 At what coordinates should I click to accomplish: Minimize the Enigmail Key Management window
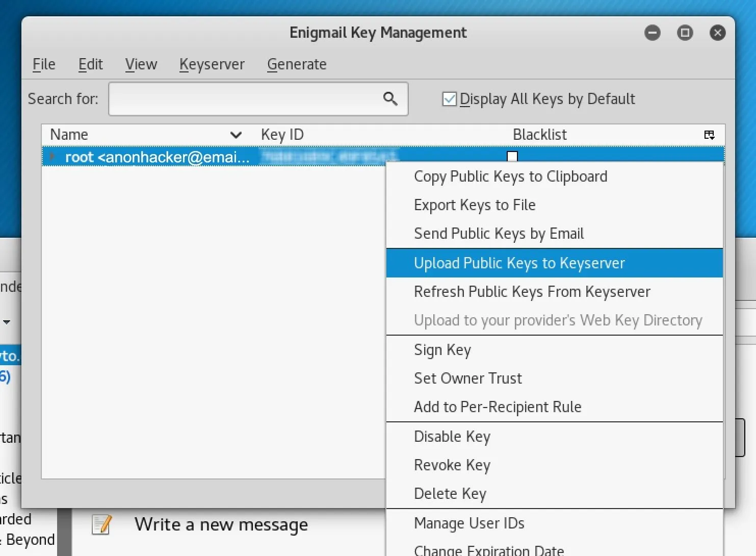pyautogui.click(x=652, y=33)
